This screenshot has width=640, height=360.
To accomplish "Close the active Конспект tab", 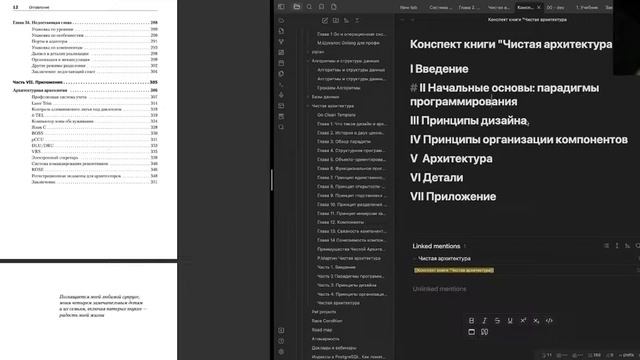I will tap(538, 7).
